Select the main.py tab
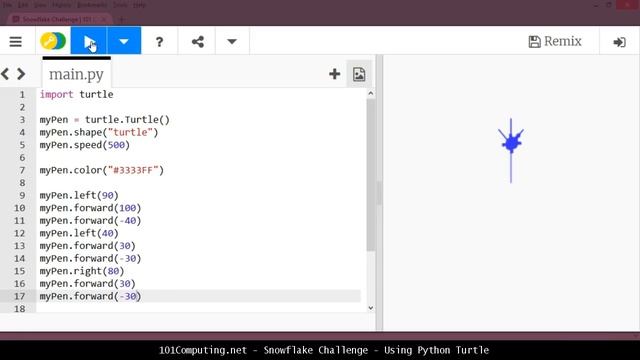The width and height of the screenshot is (640, 360). click(x=76, y=74)
